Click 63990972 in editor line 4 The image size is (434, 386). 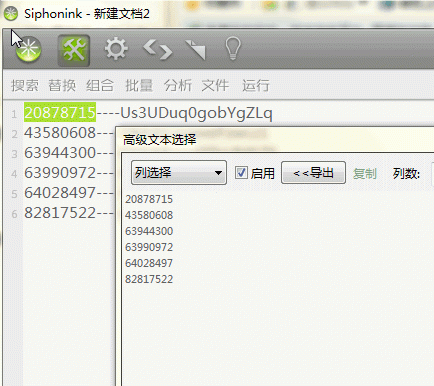pos(60,173)
